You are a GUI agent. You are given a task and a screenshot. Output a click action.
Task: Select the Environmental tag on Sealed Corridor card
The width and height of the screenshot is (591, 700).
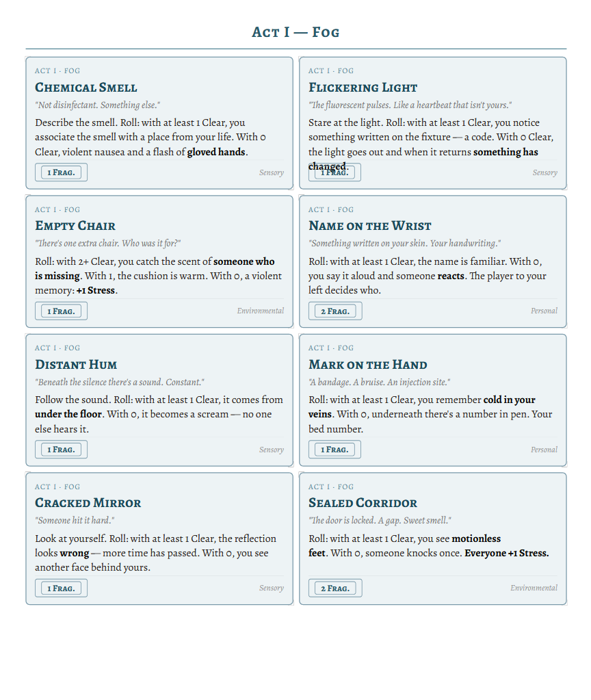(534, 588)
